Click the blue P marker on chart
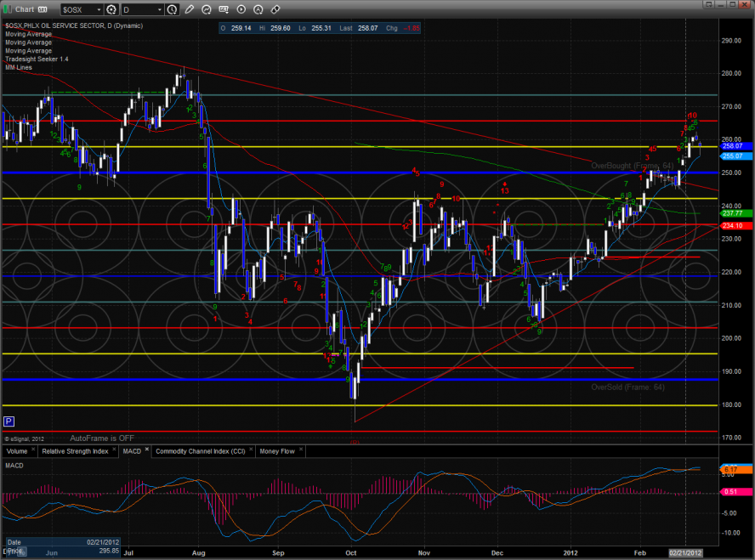 tap(9, 421)
